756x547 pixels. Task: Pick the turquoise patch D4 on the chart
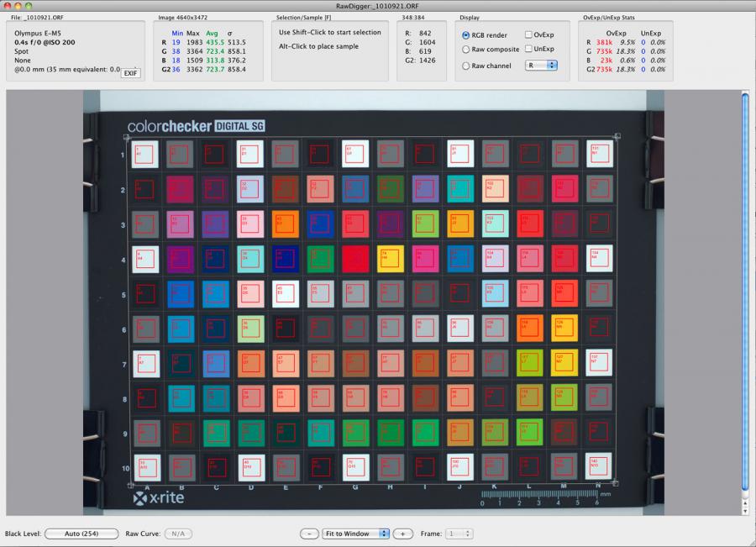[250, 259]
